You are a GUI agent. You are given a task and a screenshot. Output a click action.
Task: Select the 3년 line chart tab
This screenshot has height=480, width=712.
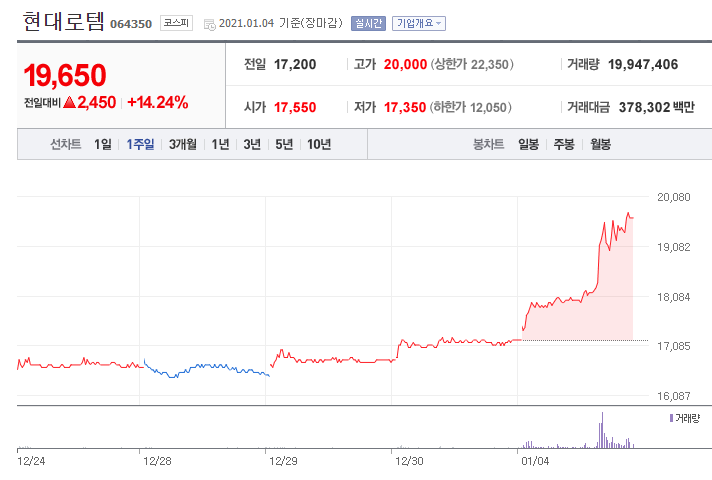[x=252, y=144]
